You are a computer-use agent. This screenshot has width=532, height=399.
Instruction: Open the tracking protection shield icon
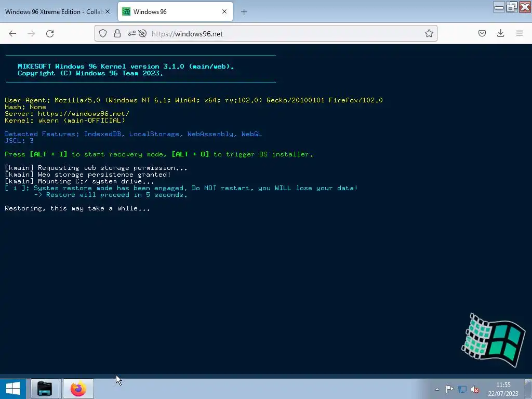click(103, 33)
